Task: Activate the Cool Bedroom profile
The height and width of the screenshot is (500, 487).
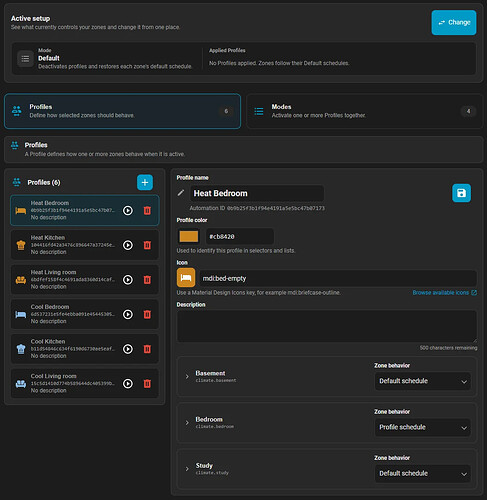Action: pyautogui.click(x=128, y=314)
